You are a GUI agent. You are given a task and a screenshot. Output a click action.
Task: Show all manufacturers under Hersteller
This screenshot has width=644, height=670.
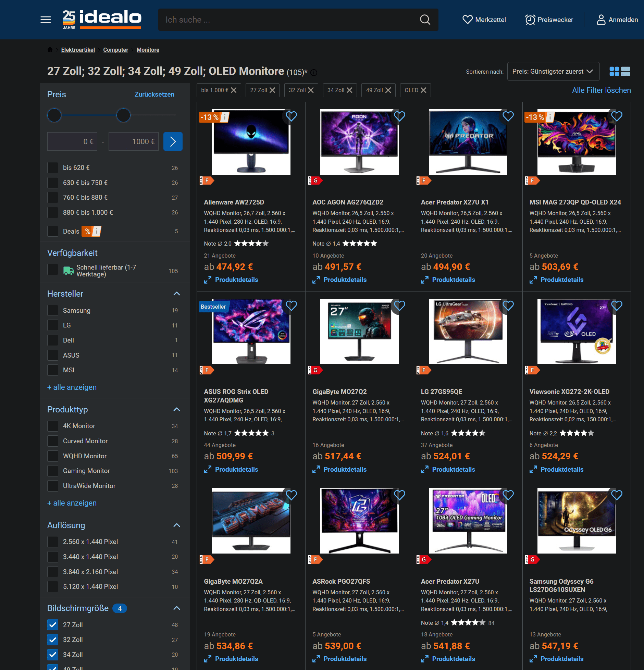[72, 387]
